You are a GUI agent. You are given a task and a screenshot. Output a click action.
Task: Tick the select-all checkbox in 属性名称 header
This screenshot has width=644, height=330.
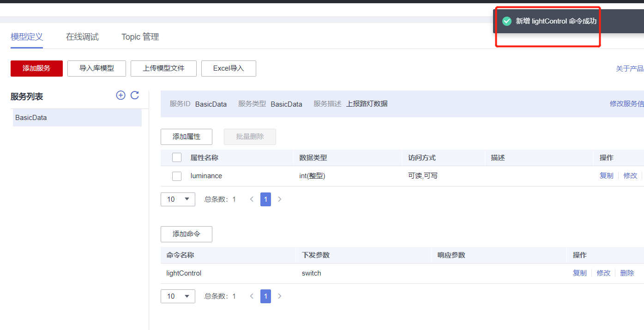[177, 157]
